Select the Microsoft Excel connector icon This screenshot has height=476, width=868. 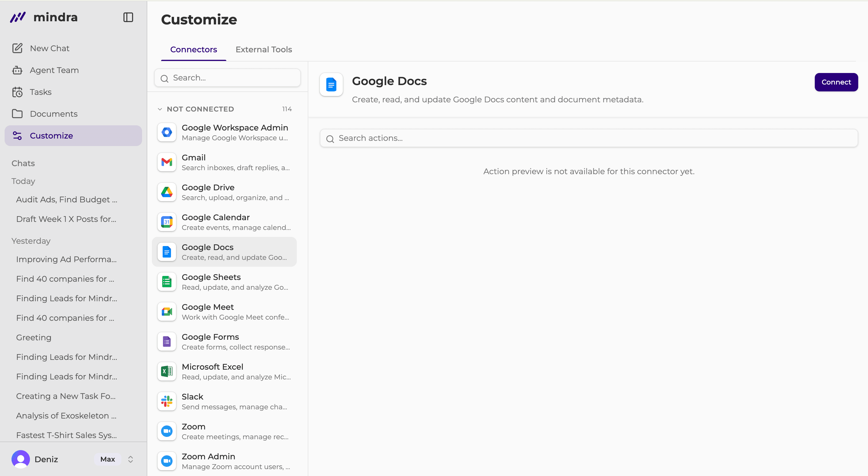[167, 372]
